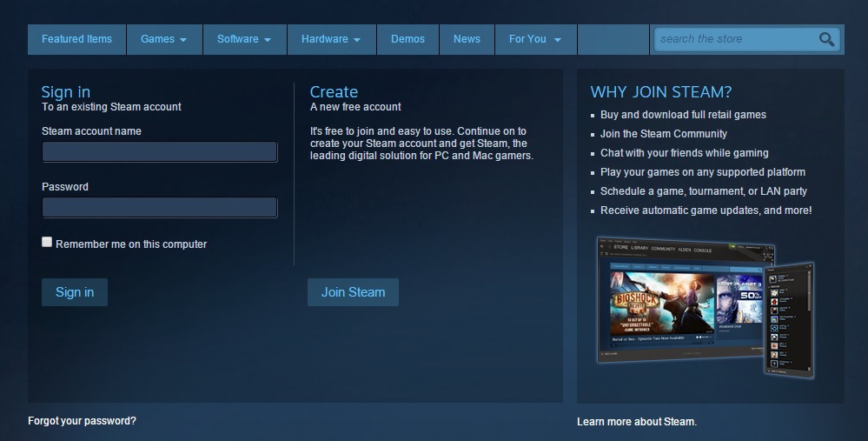The width and height of the screenshot is (868, 441).
Task: Click the Sign in button
Action: (x=75, y=292)
